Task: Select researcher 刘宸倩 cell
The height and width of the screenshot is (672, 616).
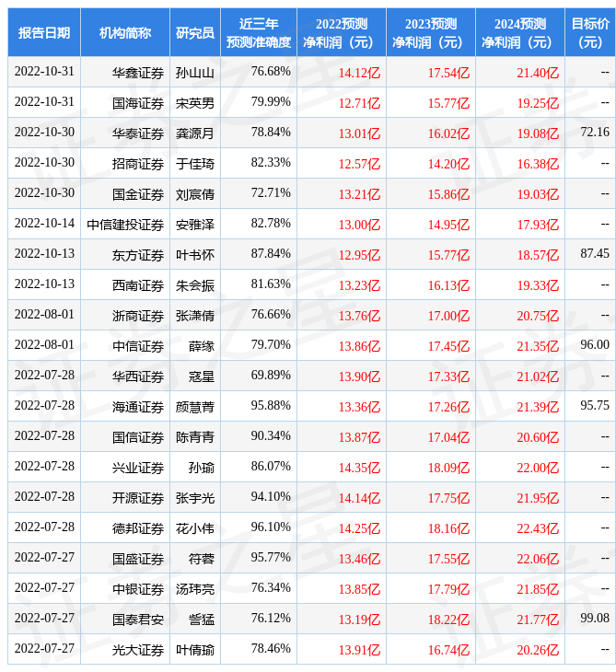Action: coord(195,194)
